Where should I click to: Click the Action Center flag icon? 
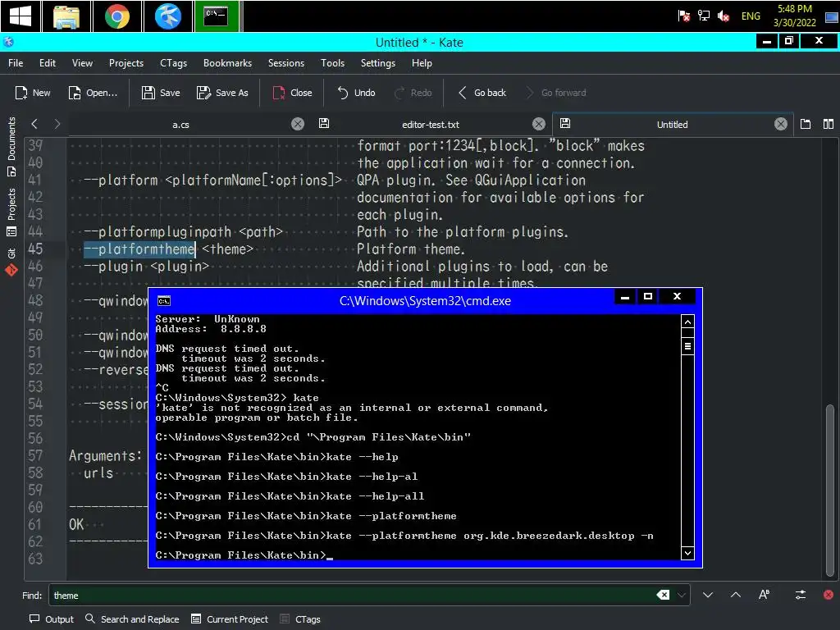[x=683, y=16]
